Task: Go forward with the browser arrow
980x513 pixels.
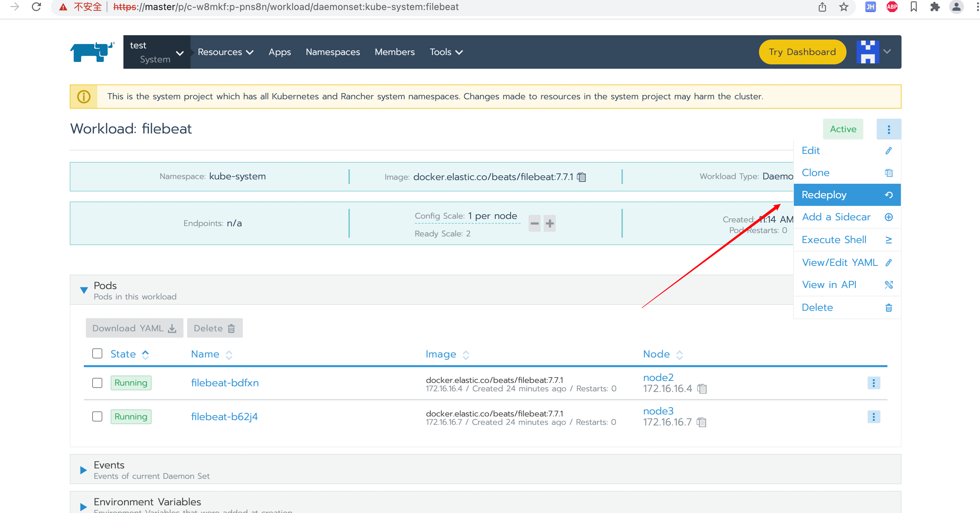Action: click(x=14, y=7)
